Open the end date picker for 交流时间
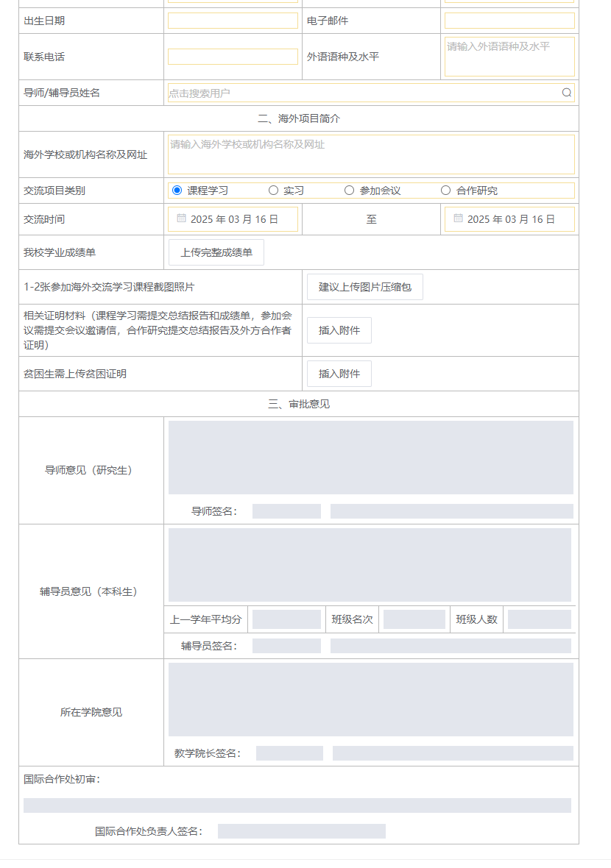The image size is (611, 868). coord(510,219)
